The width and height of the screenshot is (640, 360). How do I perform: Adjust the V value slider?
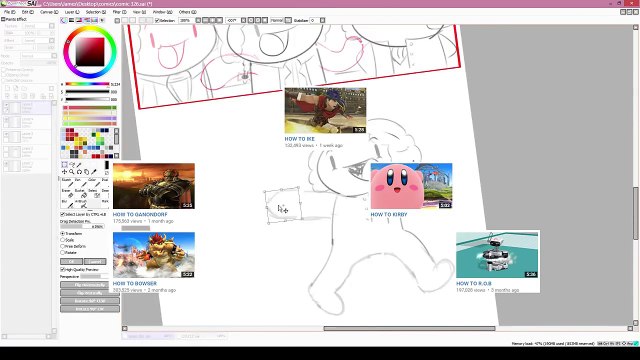click(x=87, y=99)
